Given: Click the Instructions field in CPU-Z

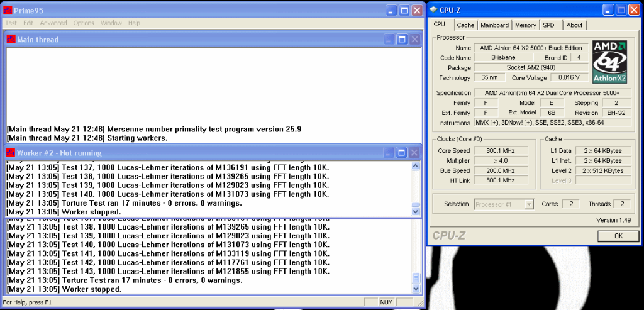Looking at the screenshot, I should (x=552, y=123).
